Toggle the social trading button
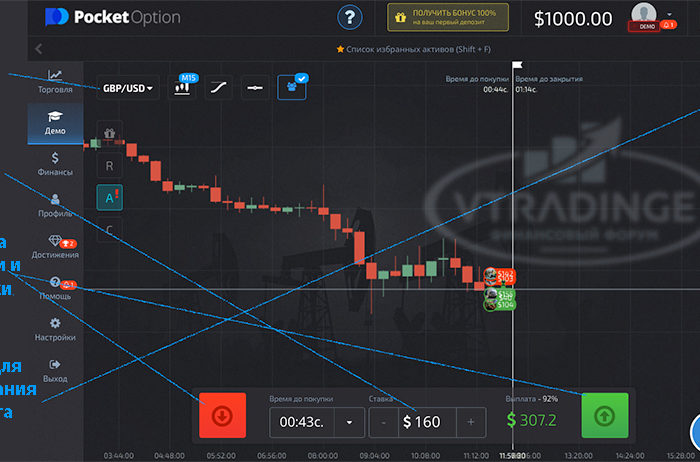700x462 pixels. point(292,87)
